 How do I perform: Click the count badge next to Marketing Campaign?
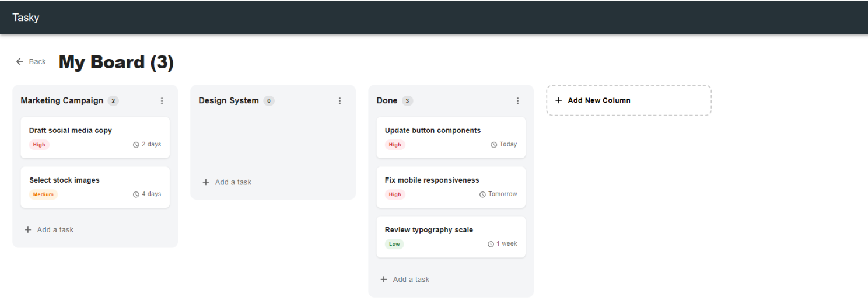(x=113, y=101)
